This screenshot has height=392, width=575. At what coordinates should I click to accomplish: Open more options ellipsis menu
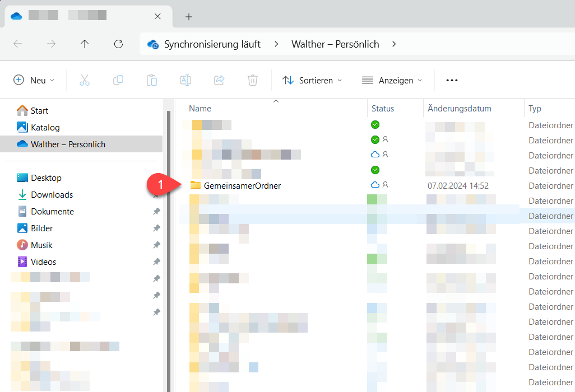452,80
